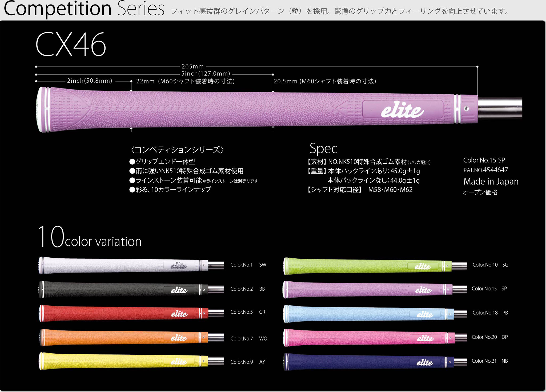Click the pink DP grip thumbnail
Screen dimensions: 546x392
375,338
